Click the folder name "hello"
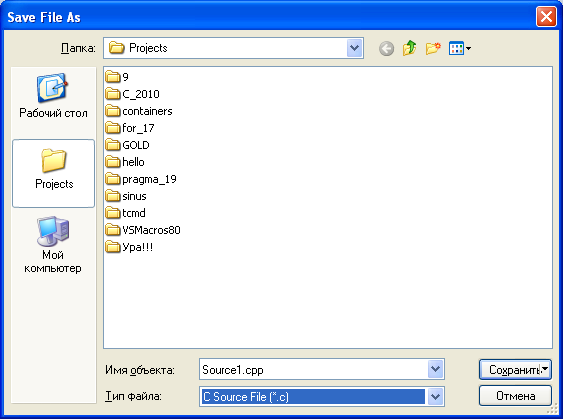Viewport: 563px width, 419px height. pos(133,162)
